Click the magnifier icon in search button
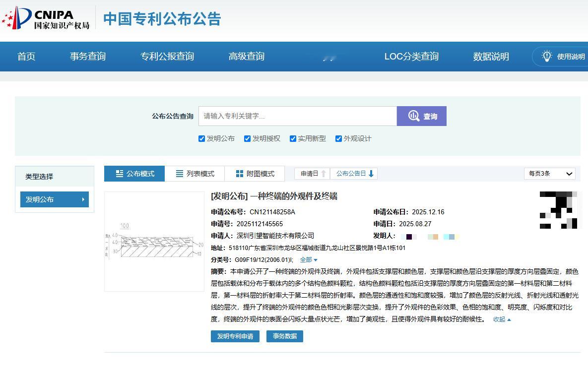This screenshot has height=378, width=588. 414,116
